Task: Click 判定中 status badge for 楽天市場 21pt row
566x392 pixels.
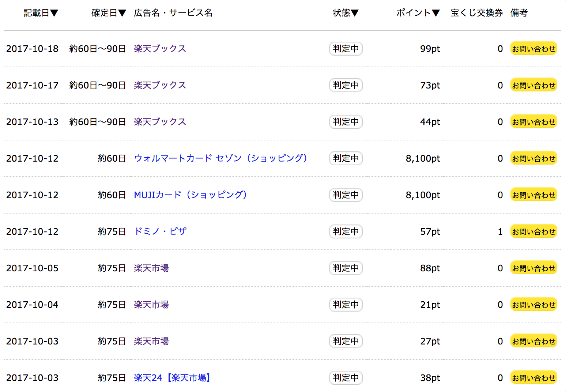Action: coord(346,305)
